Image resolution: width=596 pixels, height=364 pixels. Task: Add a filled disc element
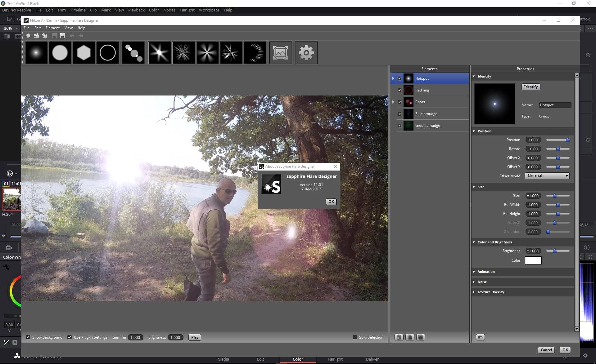tap(60, 53)
